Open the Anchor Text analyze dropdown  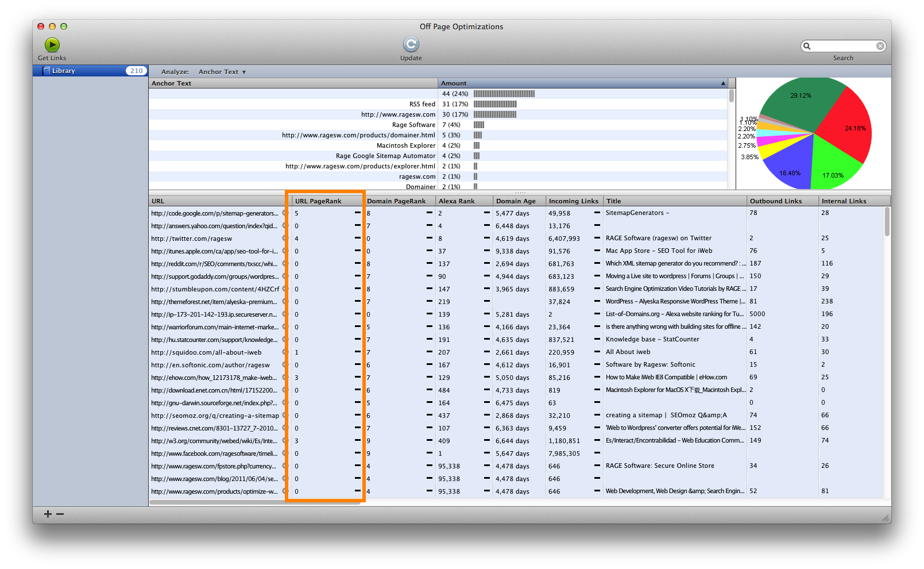[x=222, y=72]
